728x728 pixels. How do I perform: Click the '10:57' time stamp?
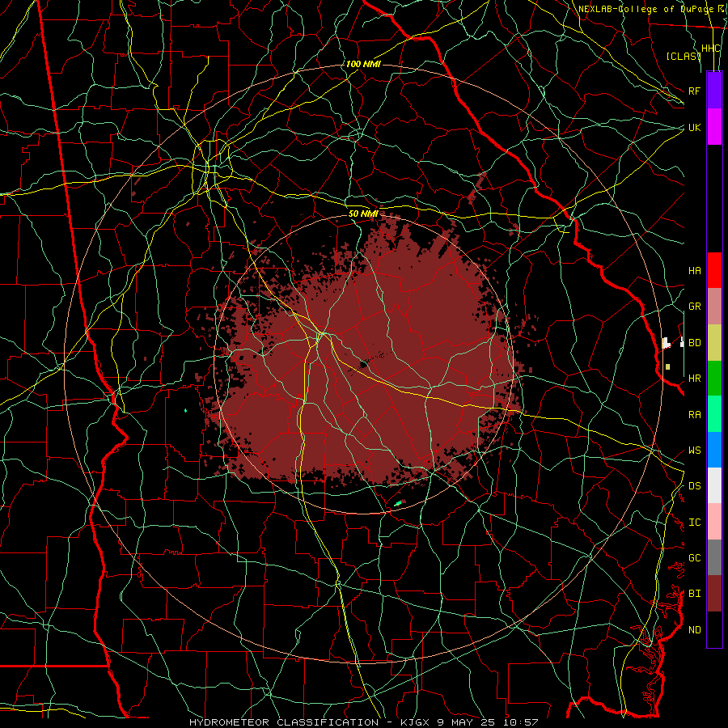click(519, 722)
